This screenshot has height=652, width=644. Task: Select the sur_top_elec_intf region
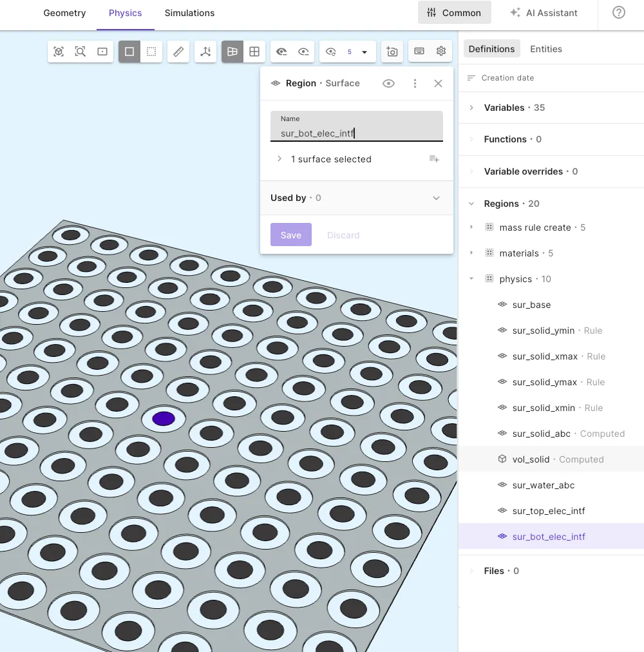pyautogui.click(x=551, y=511)
